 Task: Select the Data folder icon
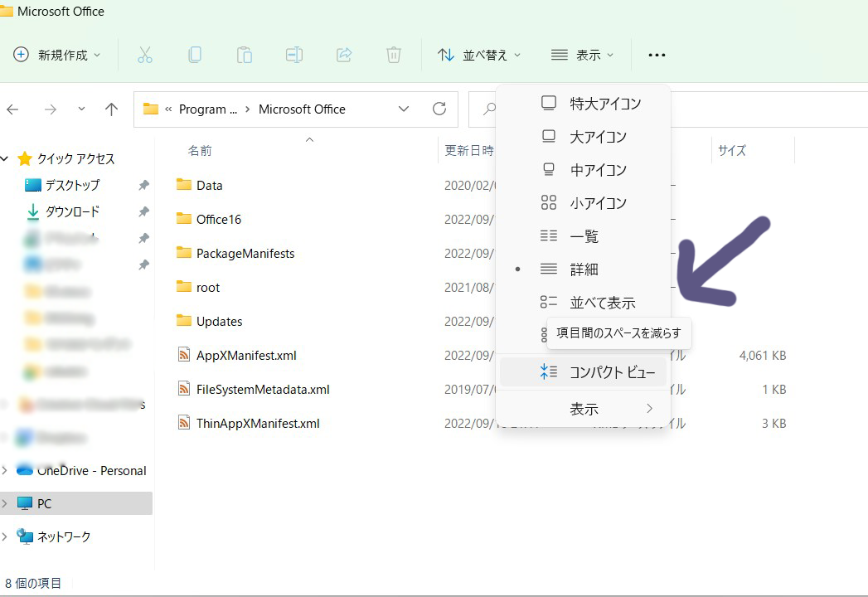point(184,184)
